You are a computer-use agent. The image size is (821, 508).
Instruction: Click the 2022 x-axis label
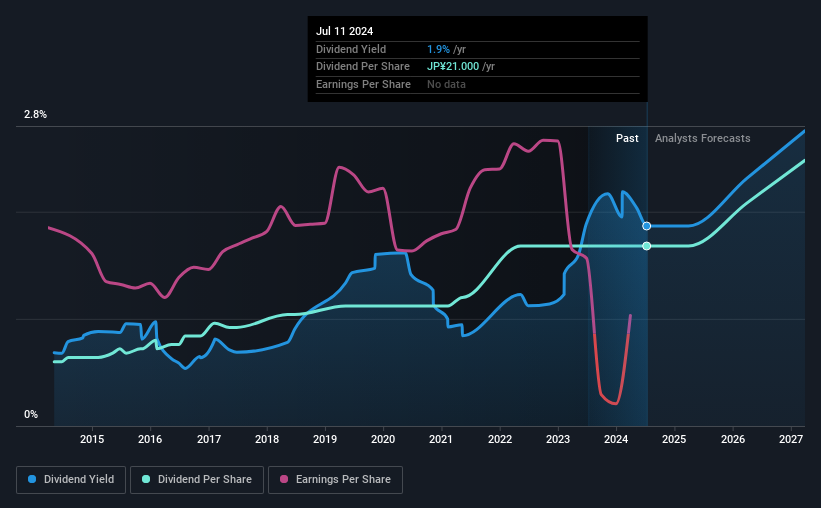(500, 439)
